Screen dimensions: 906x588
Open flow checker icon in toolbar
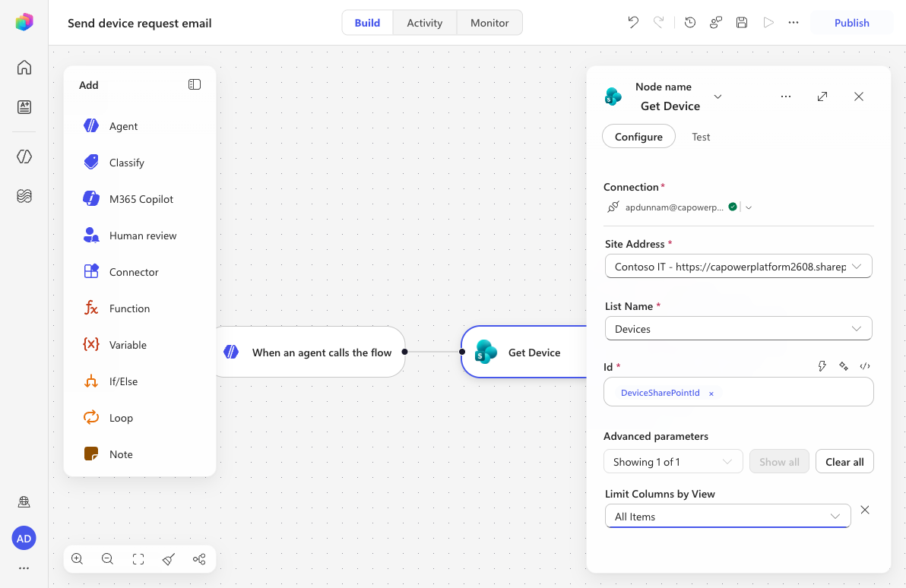point(716,23)
